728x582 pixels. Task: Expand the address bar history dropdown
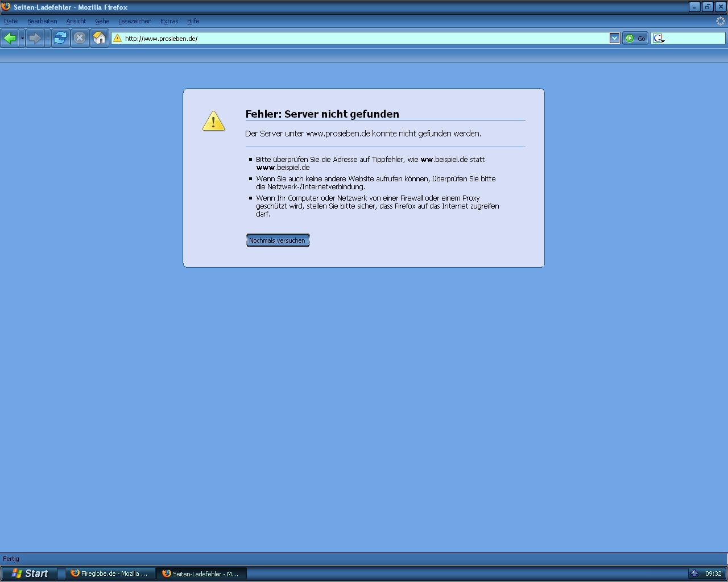tap(614, 38)
